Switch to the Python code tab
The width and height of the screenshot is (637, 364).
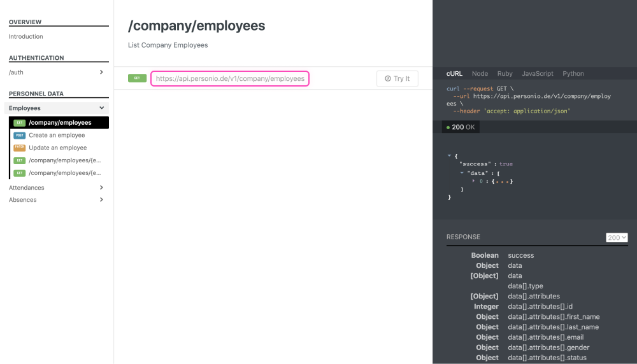(573, 74)
